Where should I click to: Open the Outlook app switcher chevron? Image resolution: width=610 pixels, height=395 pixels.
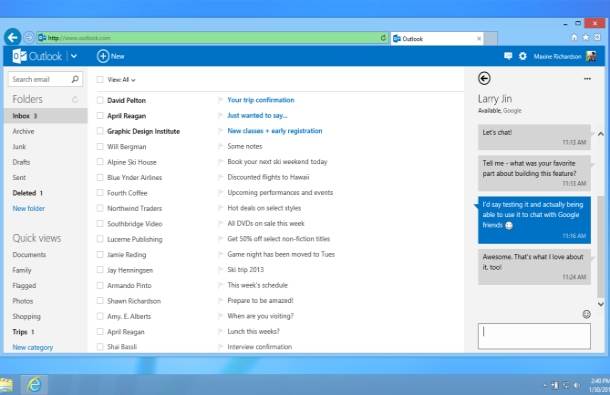[74, 56]
